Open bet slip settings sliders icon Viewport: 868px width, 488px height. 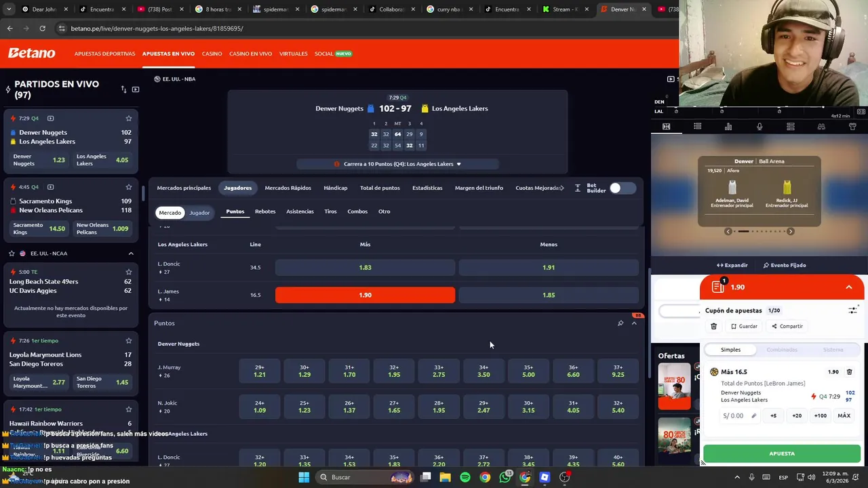coord(852,310)
